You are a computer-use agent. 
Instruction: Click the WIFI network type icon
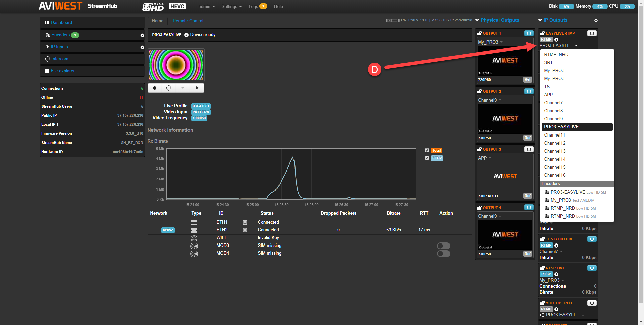(x=194, y=238)
